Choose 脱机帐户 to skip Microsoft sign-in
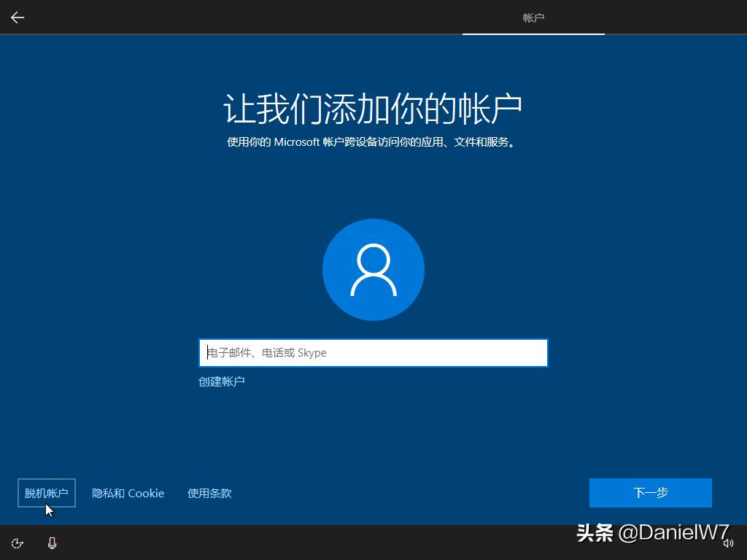The width and height of the screenshot is (747, 560). (46, 493)
